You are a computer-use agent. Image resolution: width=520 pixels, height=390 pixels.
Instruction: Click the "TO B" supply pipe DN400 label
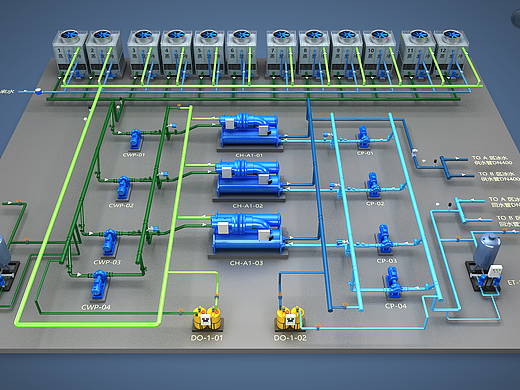499,176
